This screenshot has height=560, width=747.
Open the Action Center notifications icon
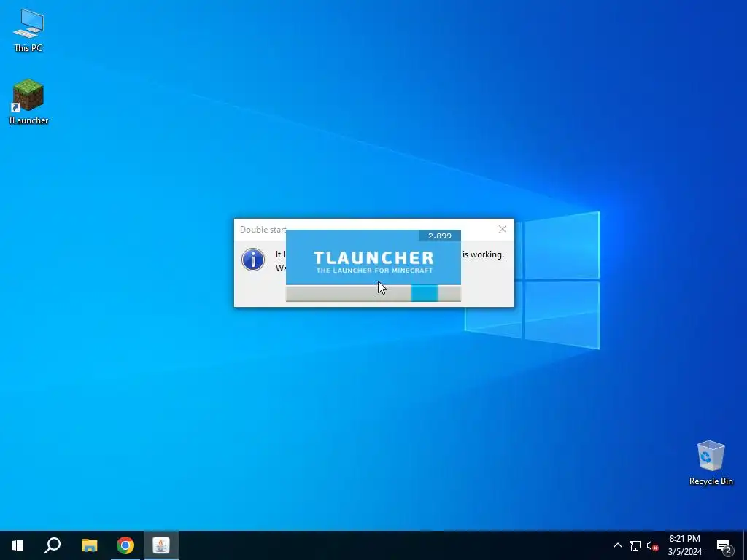[724, 545]
